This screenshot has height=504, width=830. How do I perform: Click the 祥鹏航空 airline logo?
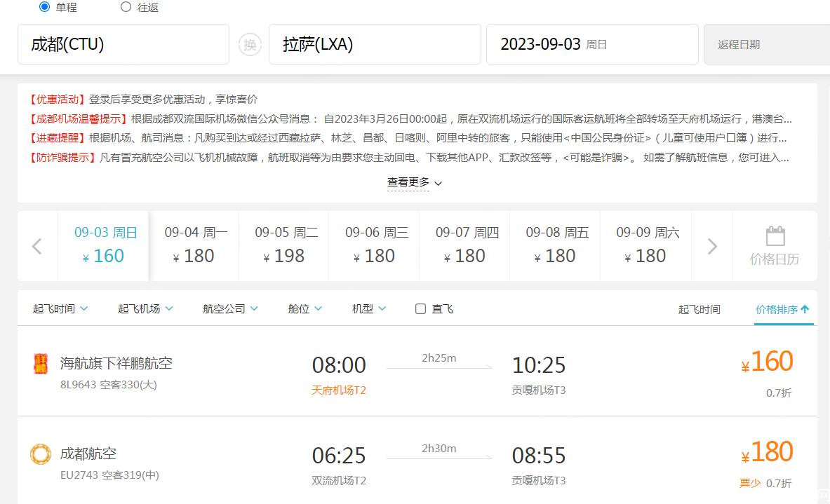[41, 364]
